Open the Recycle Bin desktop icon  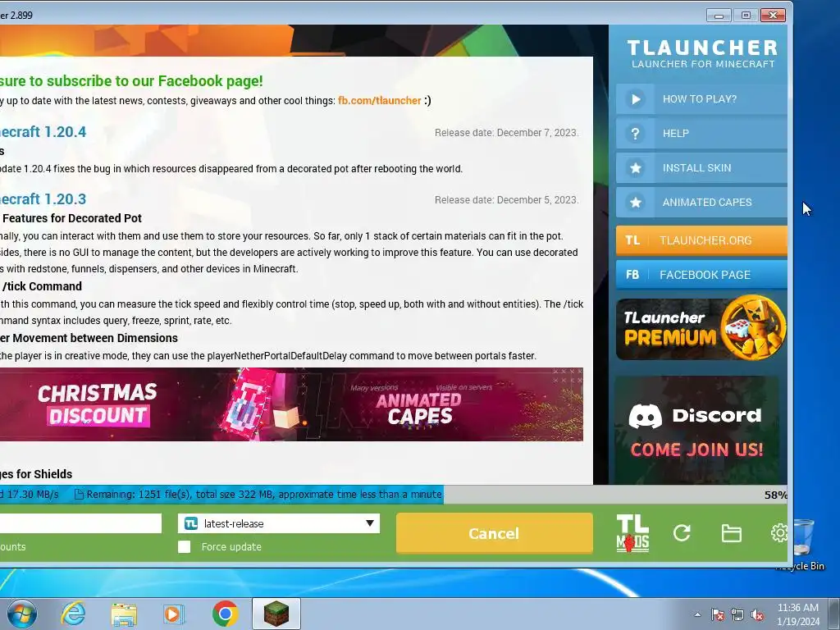[x=802, y=545]
